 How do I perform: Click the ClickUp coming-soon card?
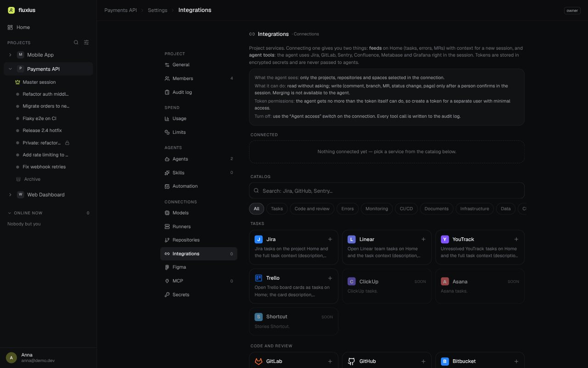point(387,286)
